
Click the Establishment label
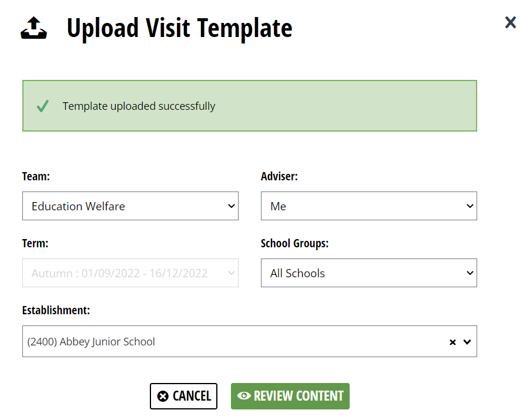[x=56, y=310]
